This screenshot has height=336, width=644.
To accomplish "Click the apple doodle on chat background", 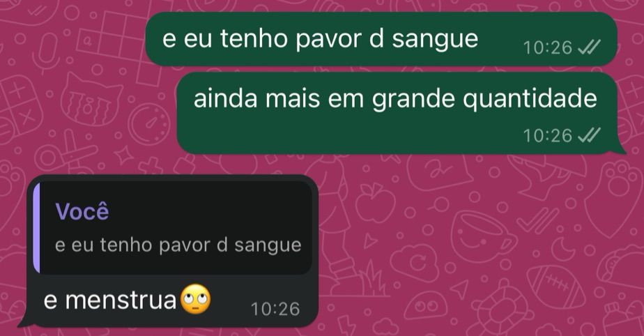I will 375,202.
